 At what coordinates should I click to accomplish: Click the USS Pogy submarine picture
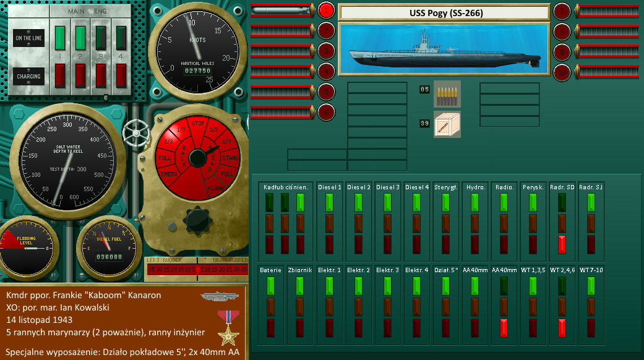tap(444, 49)
